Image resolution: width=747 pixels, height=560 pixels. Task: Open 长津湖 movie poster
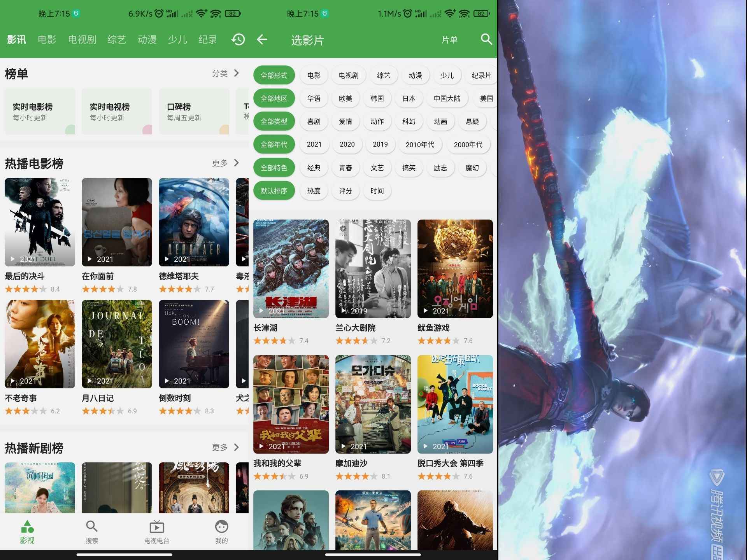291,268
